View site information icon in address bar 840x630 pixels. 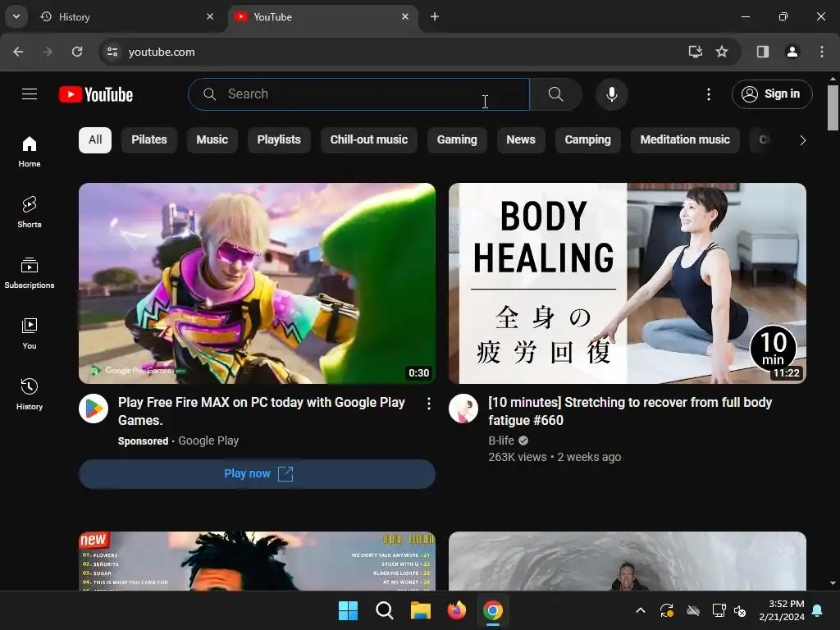point(112,52)
